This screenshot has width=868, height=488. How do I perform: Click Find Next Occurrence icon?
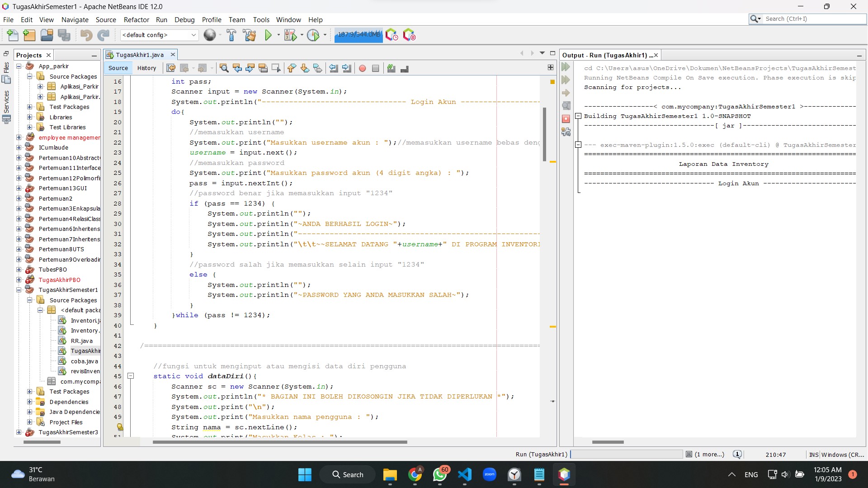[250, 68]
